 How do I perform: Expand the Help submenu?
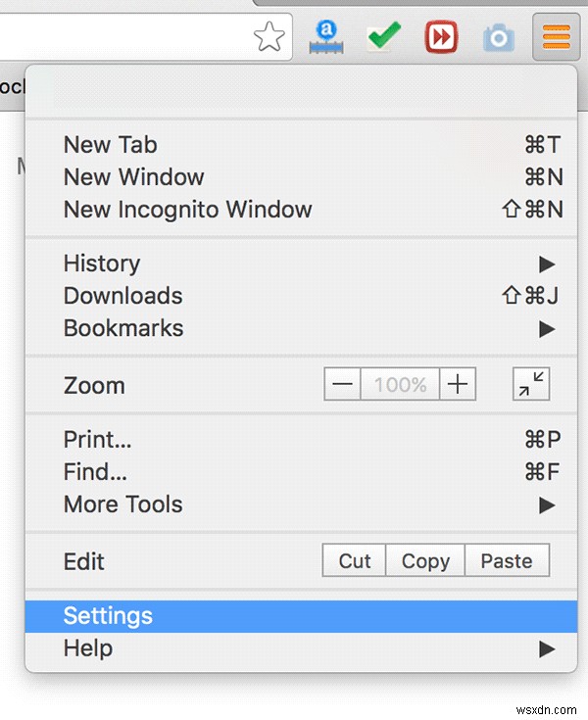(x=302, y=648)
